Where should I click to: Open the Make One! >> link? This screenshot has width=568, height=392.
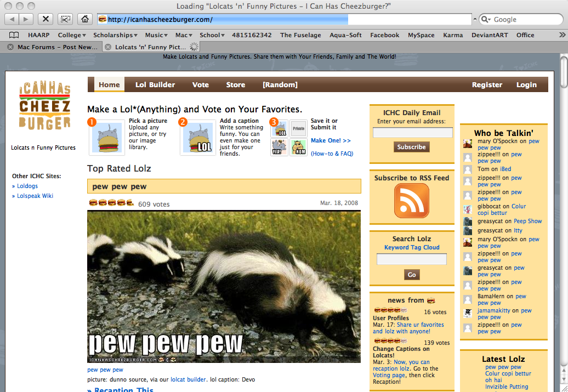point(331,140)
